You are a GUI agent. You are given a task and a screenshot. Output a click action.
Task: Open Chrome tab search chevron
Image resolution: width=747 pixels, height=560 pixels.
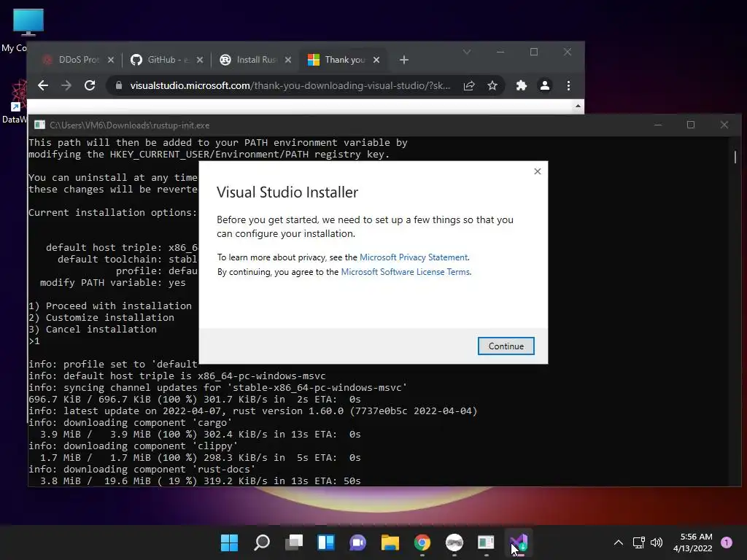pyautogui.click(x=467, y=52)
